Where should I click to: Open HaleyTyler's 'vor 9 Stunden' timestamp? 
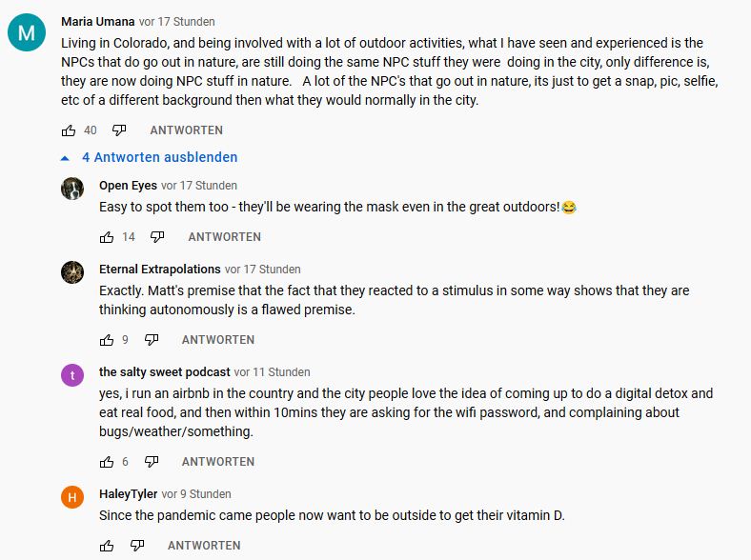(x=196, y=494)
